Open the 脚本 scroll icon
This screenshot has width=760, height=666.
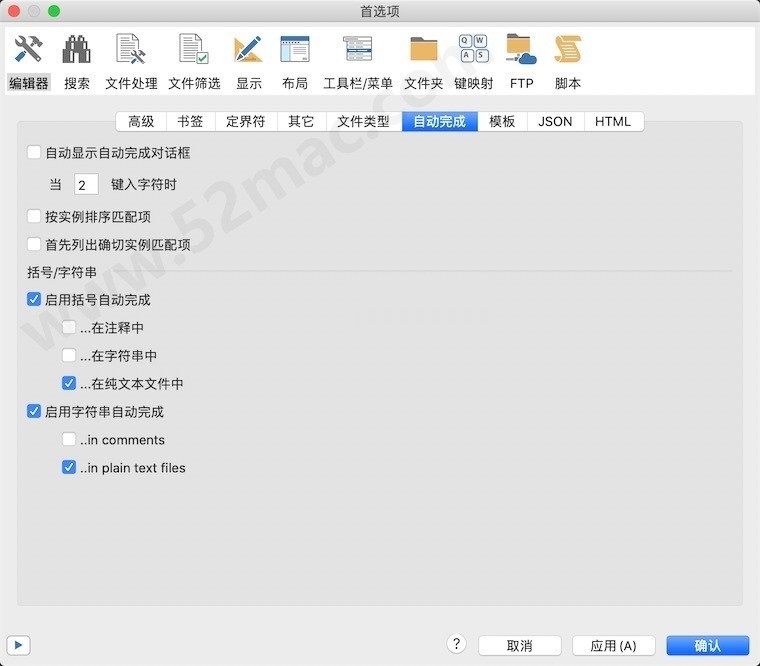[568, 62]
